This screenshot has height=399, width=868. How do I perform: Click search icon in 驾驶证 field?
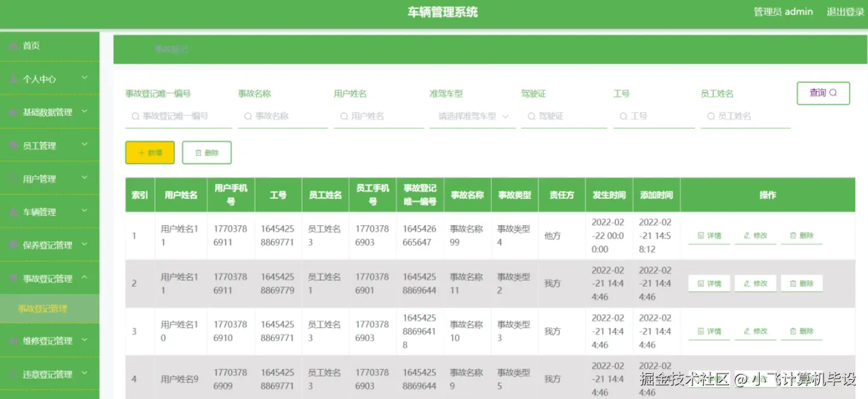(x=531, y=116)
